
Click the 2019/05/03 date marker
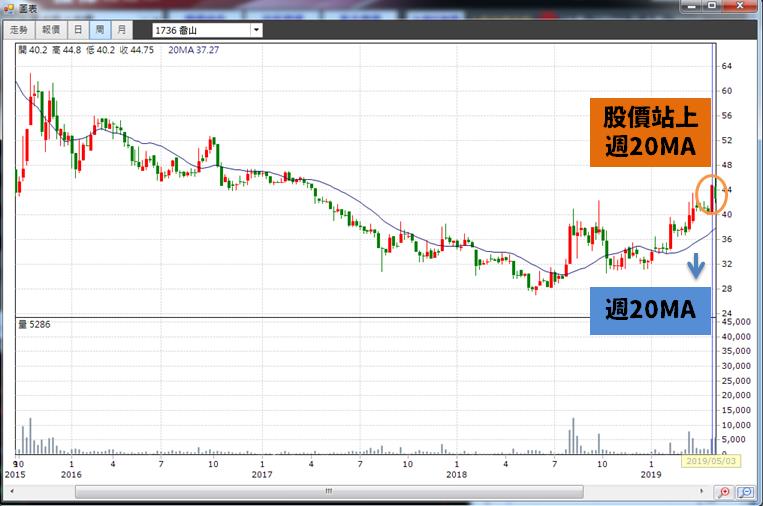tap(711, 461)
